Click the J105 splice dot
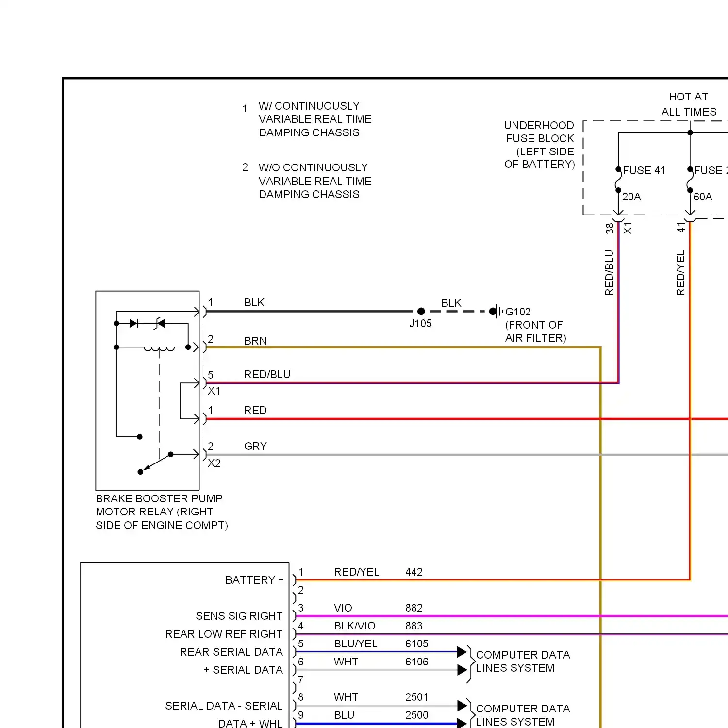Screen dimensions: 728x728 click(x=421, y=311)
